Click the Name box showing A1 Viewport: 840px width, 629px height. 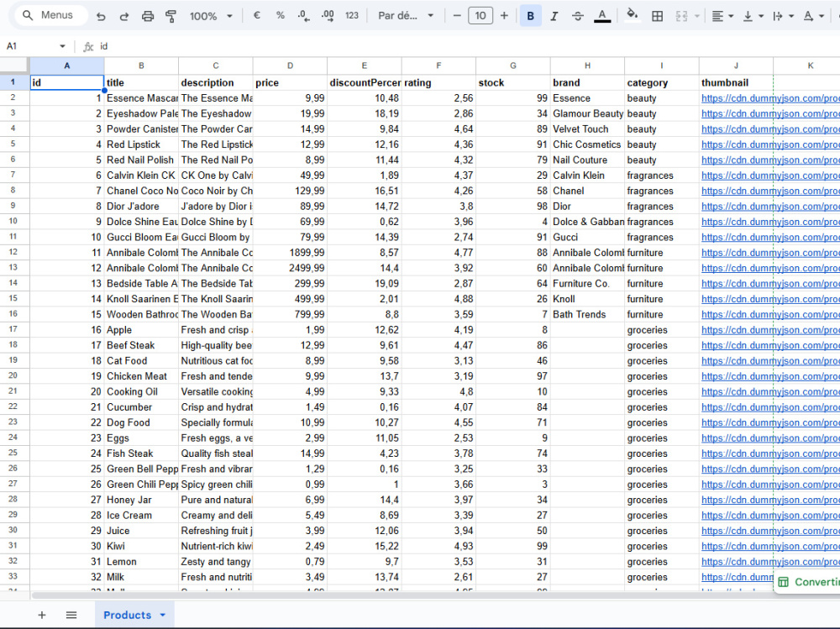click(29, 46)
